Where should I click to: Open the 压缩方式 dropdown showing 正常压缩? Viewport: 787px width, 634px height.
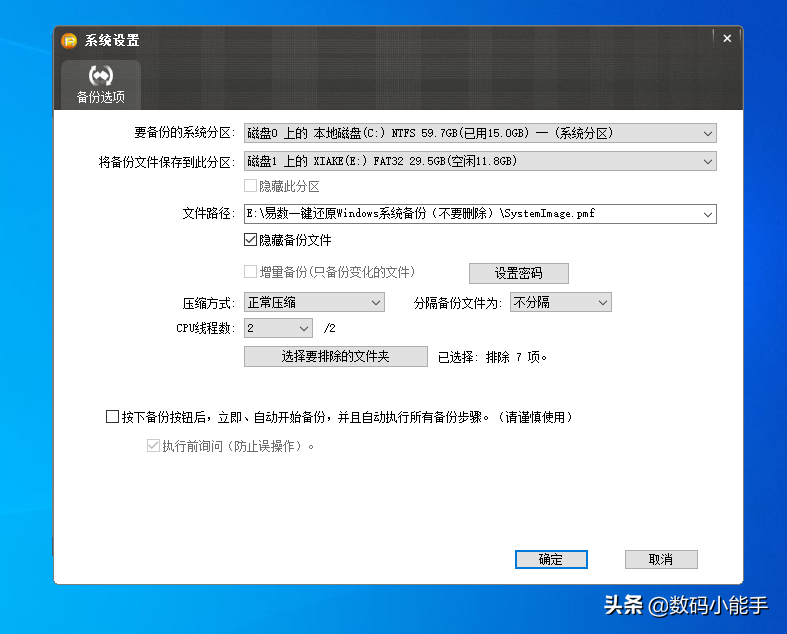(314, 302)
